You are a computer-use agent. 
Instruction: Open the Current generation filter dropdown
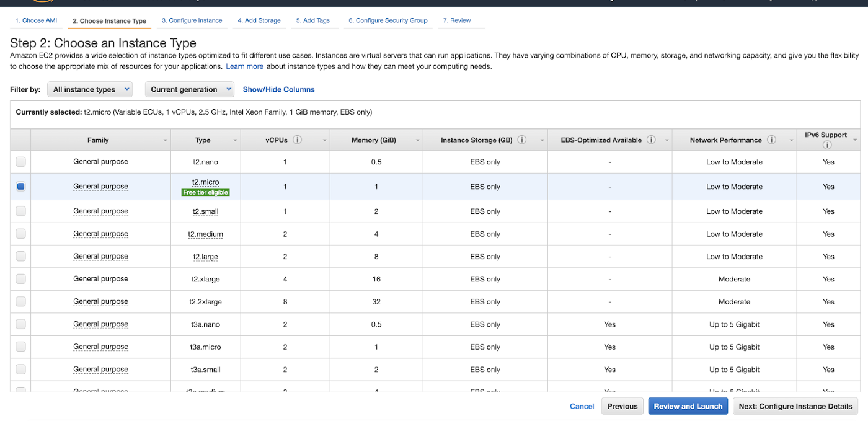coord(189,89)
